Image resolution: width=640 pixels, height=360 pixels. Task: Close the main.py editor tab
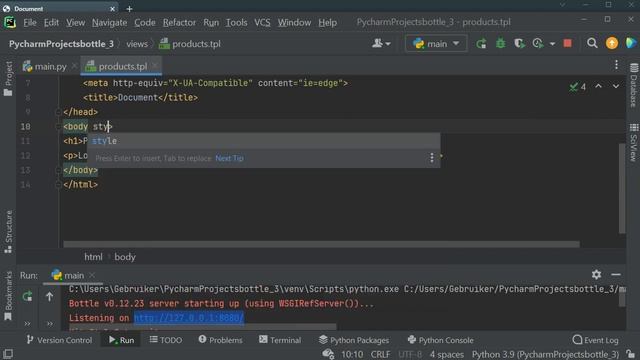tap(74, 66)
